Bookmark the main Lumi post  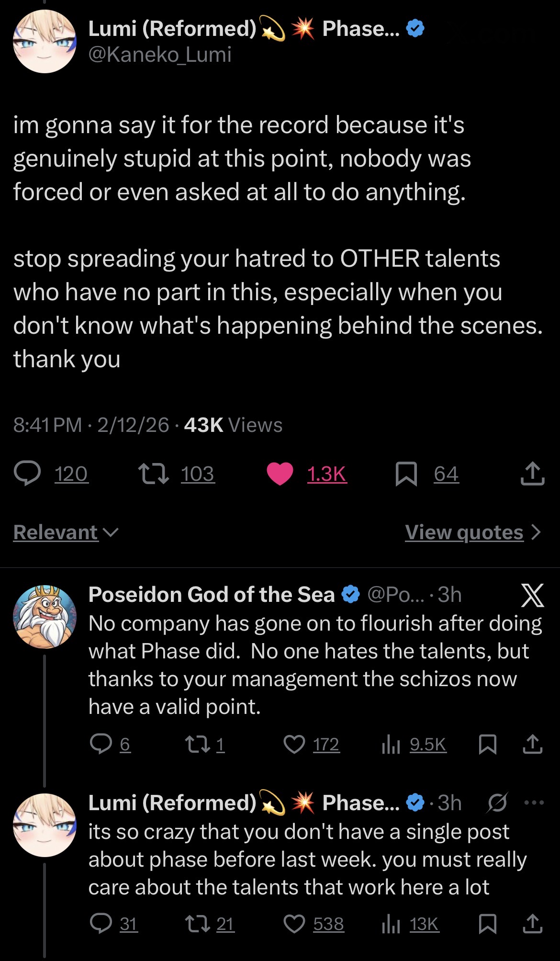[x=406, y=474]
